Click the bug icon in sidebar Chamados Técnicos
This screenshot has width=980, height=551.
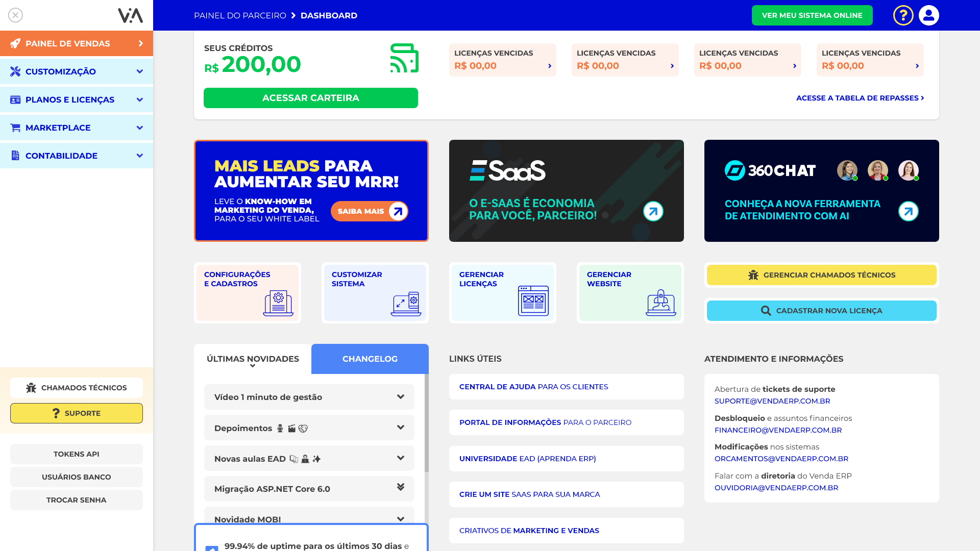31,388
